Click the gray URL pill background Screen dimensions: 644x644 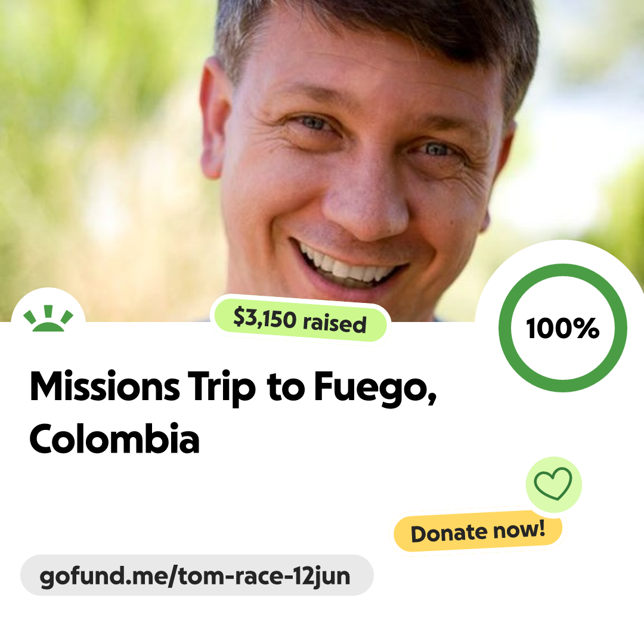click(x=197, y=575)
